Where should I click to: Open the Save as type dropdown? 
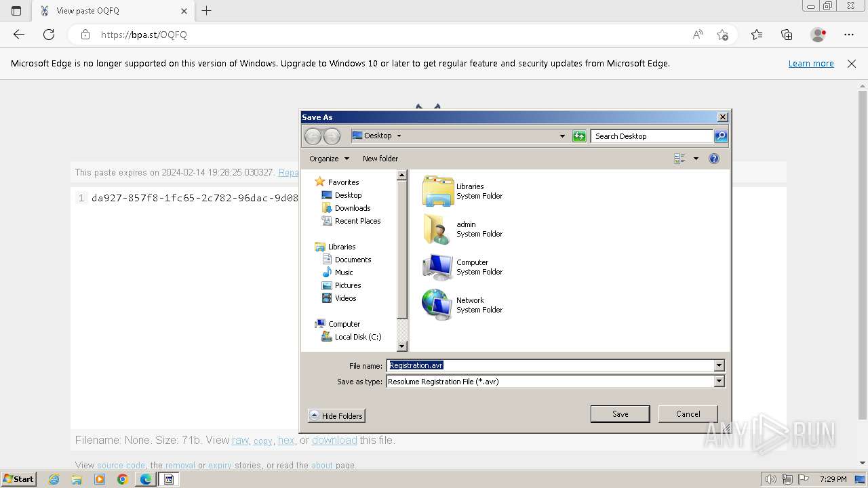[719, 382]
